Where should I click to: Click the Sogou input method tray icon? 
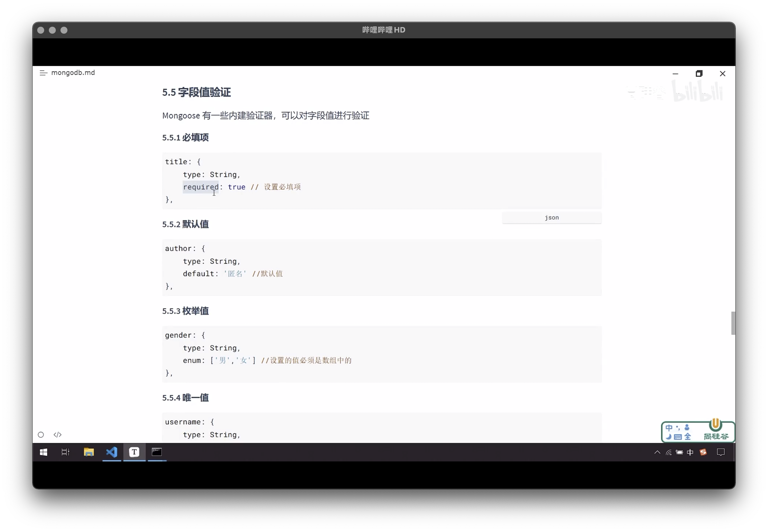coord(703,452)
